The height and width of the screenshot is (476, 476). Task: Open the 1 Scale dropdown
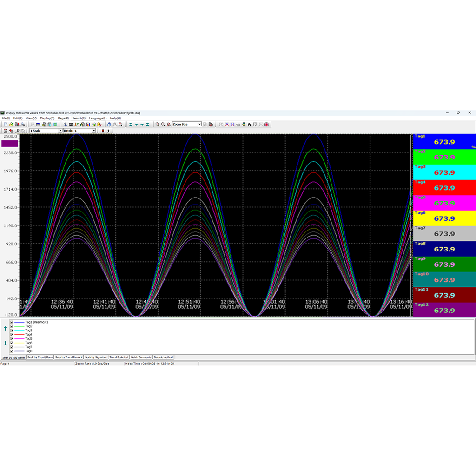point(61,131)
